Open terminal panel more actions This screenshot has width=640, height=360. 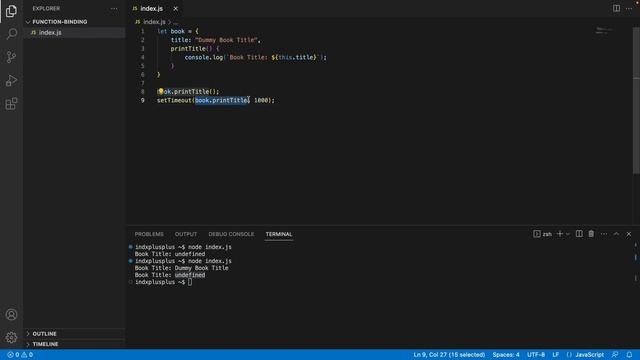[x=604, y=234]
